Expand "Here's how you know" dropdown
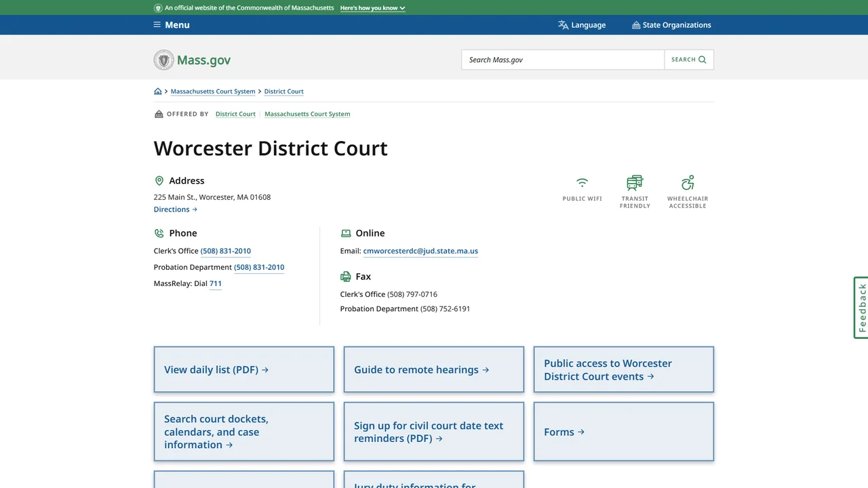This screenshot has height=488, width=868. coord(373,8)
